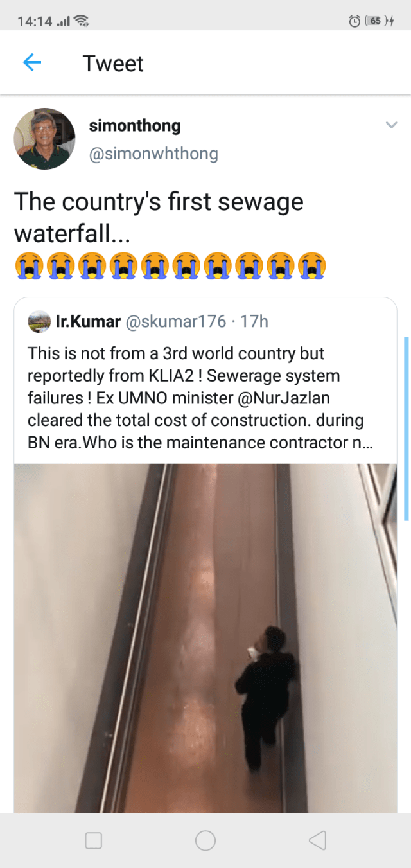Click the blue scrollbar indicator
This screenshot has width=411, height=868.
[x=407, y=429]
